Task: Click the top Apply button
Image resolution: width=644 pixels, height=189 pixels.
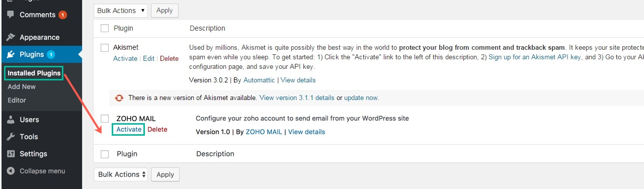Action: pos(165,10)
